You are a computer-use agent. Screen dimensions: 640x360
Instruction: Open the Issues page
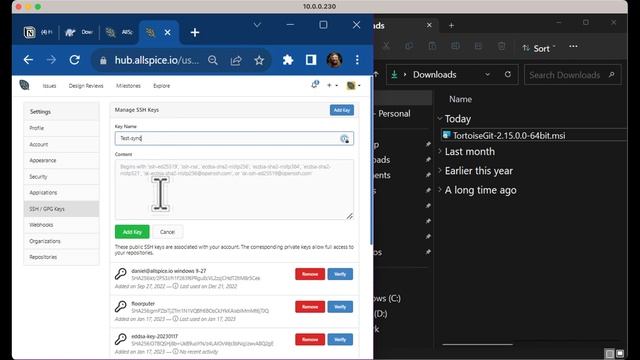(49, 86)
